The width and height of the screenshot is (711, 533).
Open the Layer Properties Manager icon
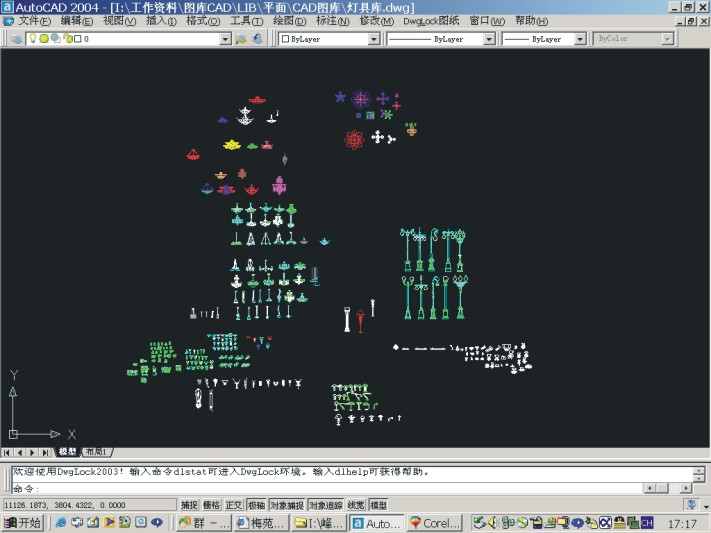point(17,39)
